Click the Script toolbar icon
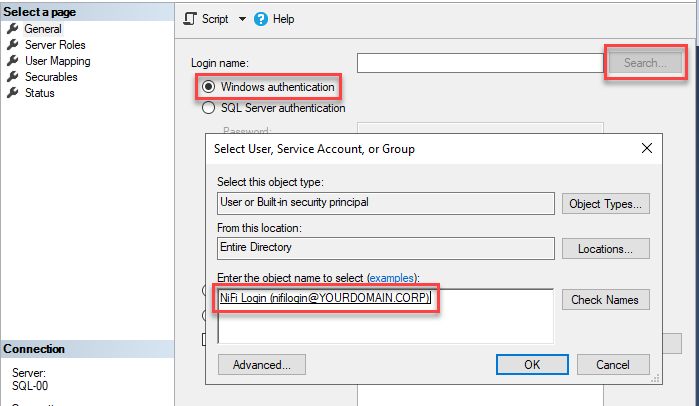Image resolution: width=699 pixels, height=406 pixels. [190, 19]
